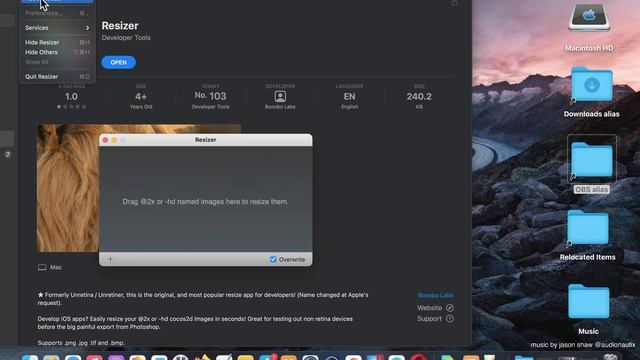Click the Website compass icon
The image size is (640, 360).
[x=450, y=308]
